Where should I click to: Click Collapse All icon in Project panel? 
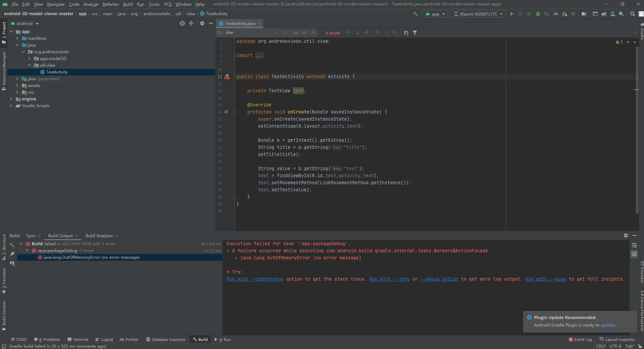[191, 23]
